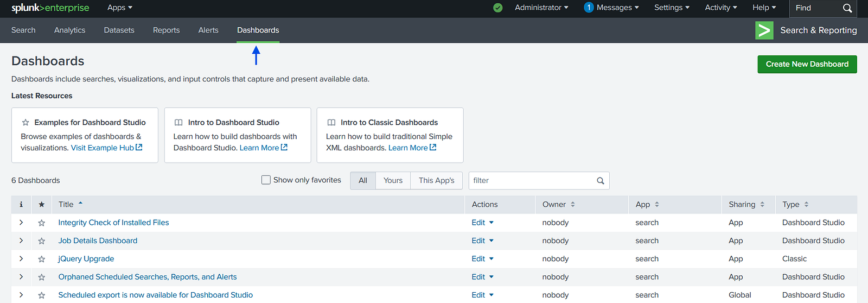Open the Activity dropdown
This screenshot has height=303, width=868.
pyautogui.click(x=721, y=8)
